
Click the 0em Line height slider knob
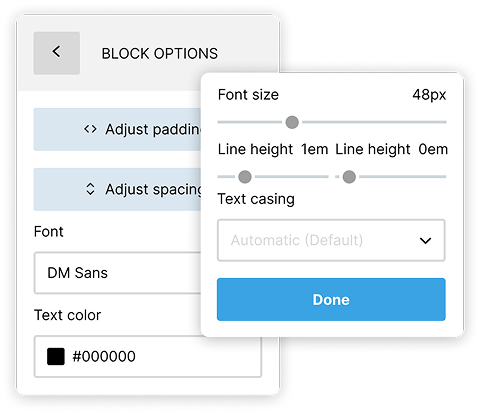(x=349, y=177)
